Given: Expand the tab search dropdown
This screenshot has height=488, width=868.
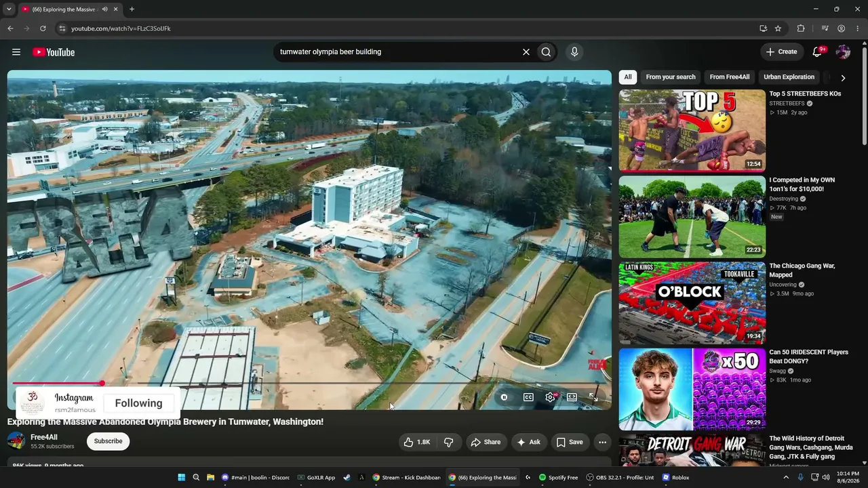Looking at the screenshot, I should click(x=9, y=9).
